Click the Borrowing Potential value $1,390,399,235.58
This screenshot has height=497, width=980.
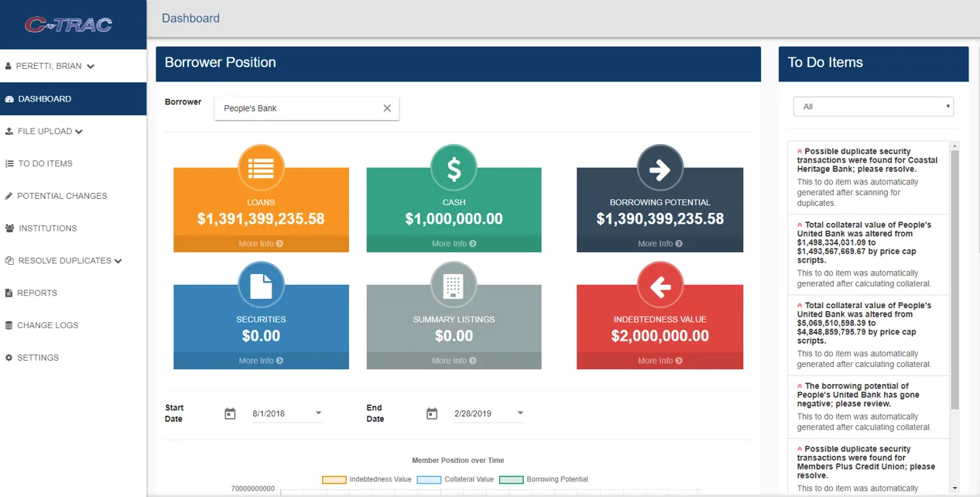(660, 220)
